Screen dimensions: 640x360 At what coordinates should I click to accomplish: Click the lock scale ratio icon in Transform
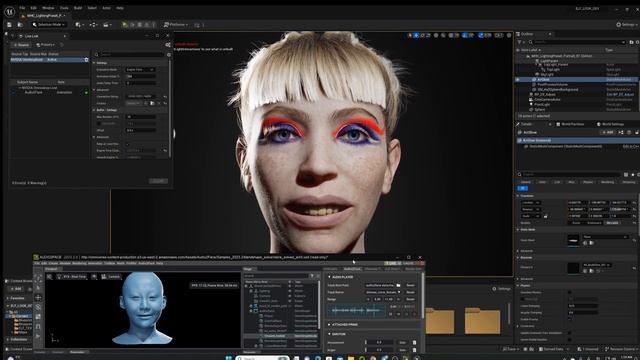click(545, 216)
